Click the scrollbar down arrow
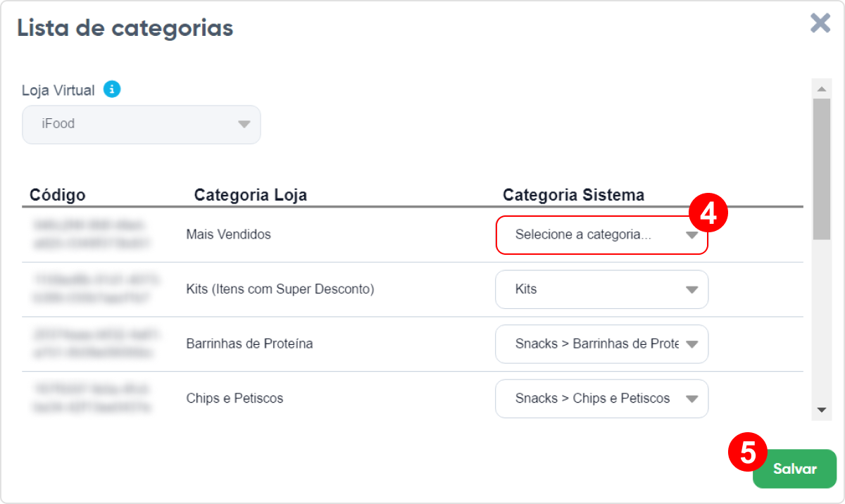Viewport: 845px width, 504px height. click(821, 410)
